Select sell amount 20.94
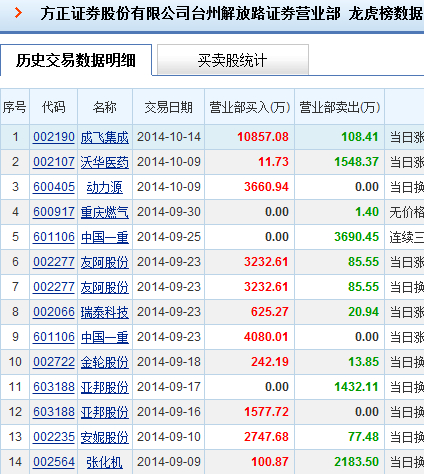The width and height of the screenshot is (424, 474). point(364,312)
